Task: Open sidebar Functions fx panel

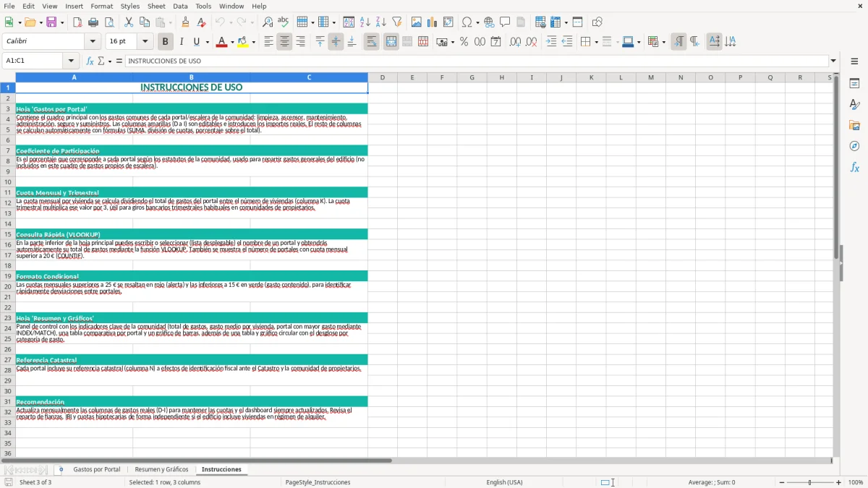Action: 854,168
